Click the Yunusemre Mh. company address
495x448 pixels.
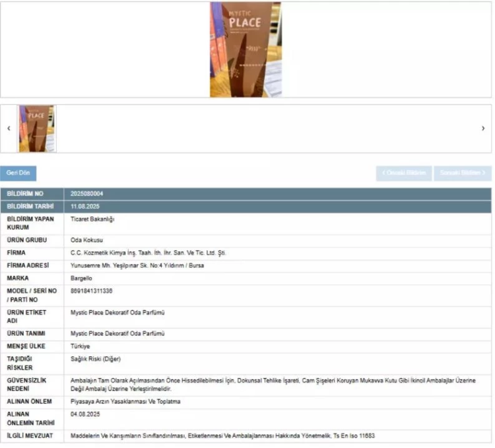(x=137, y=265)
